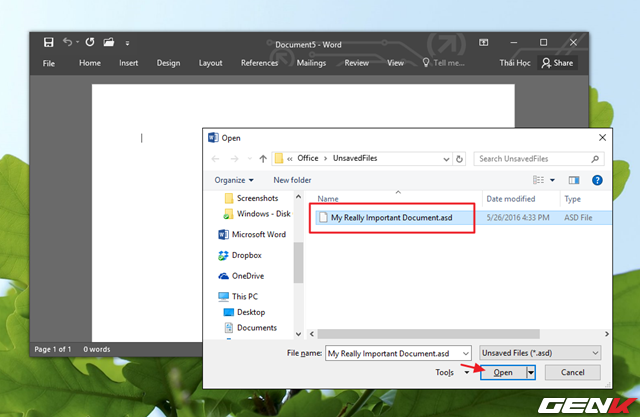Open the References ribbon tab
Image resolution: width=640 pixels, height=417 pixels.
pos(259,63)
